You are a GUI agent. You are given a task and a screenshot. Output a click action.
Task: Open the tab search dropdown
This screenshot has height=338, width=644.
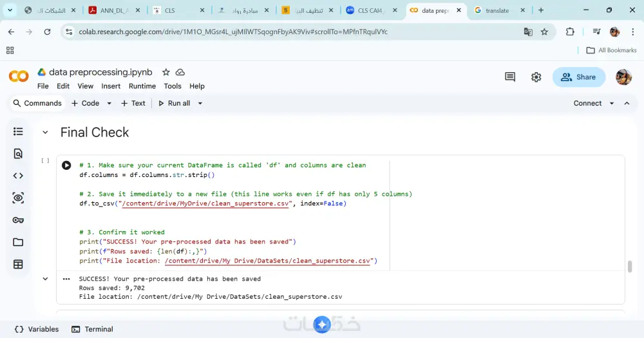[10, 10]
